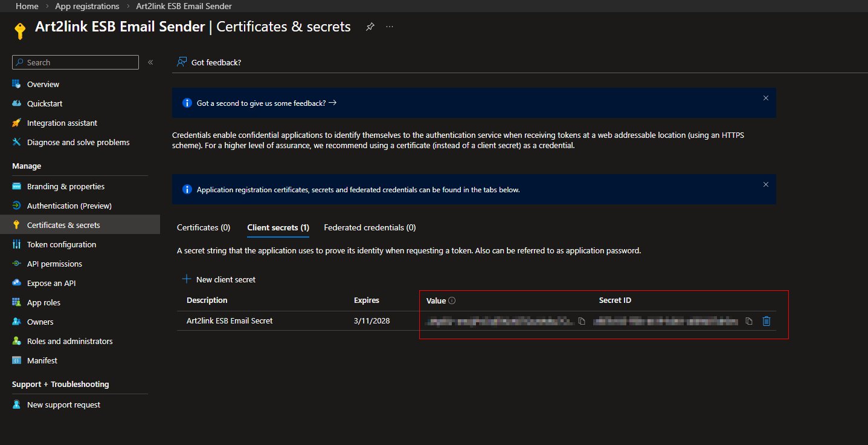The width and height of the screenshot is (868, 445).
Task: Click the 3/11/2028 expiry date
Action: click(372, 321)
